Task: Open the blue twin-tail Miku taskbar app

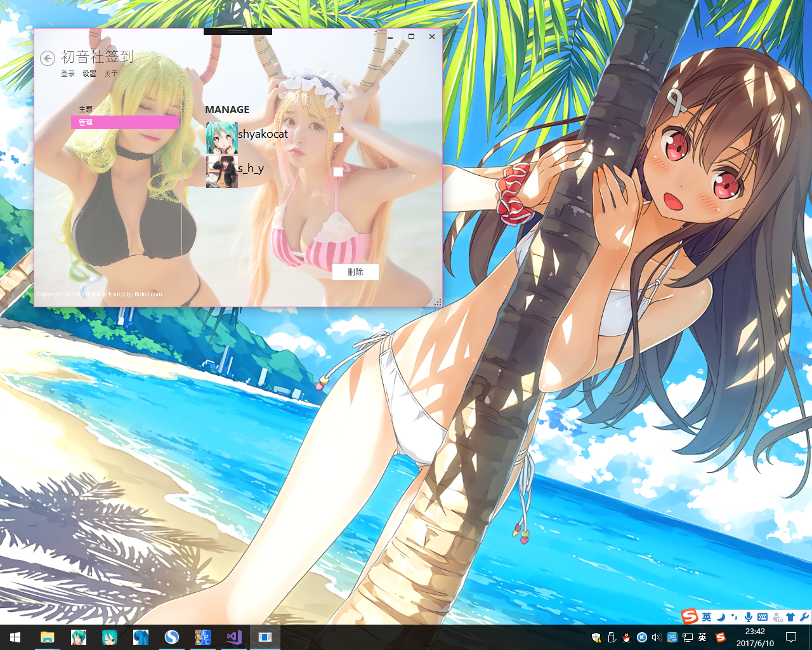Action: pos(141,637)
